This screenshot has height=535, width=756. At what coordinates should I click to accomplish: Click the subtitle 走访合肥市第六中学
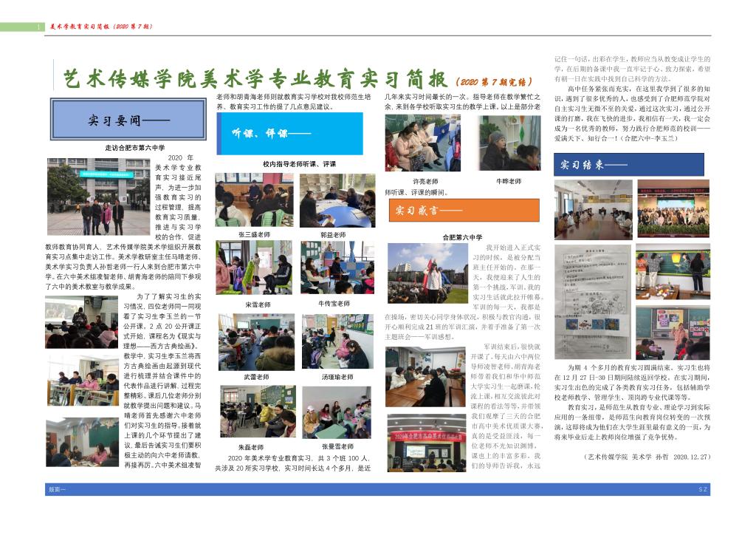click(135, 148)
